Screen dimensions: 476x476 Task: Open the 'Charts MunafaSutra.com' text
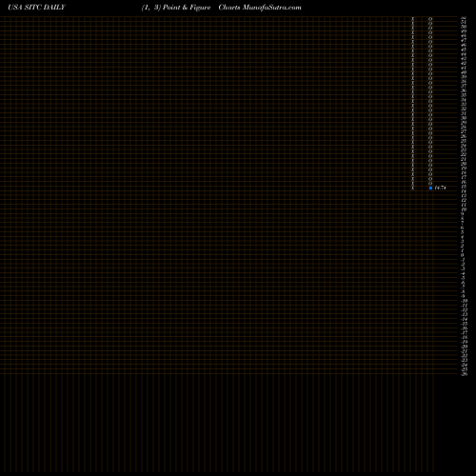coord(260,8)
